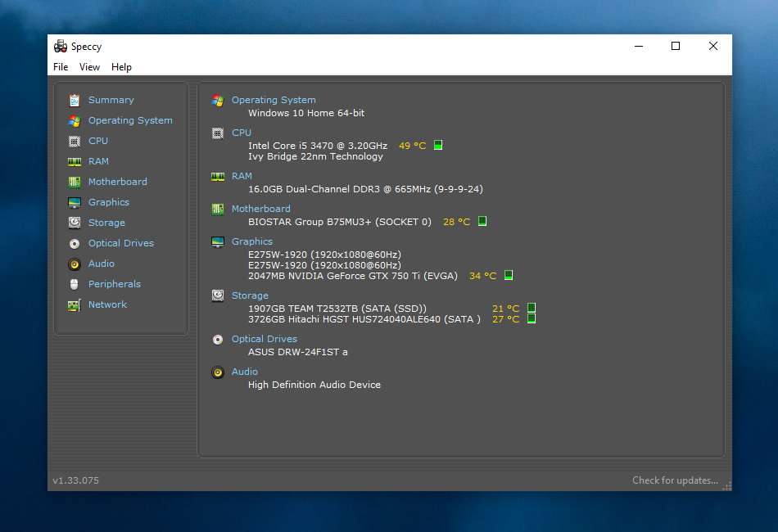Click the Storage heading link in summary

[x=250, y=295]
